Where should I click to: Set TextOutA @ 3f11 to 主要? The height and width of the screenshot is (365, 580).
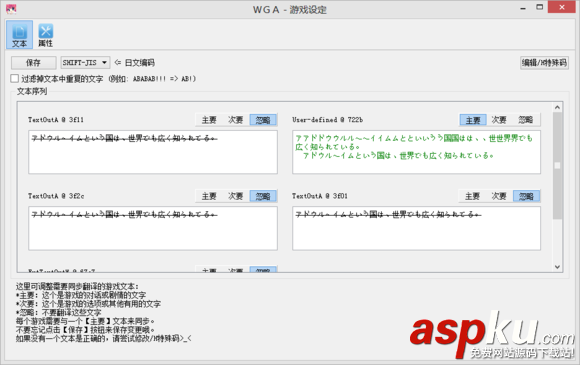coord(209,120)
